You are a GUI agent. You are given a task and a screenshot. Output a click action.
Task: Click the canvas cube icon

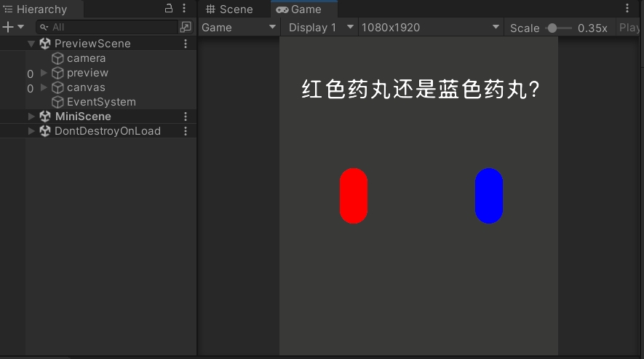[57, 87]
